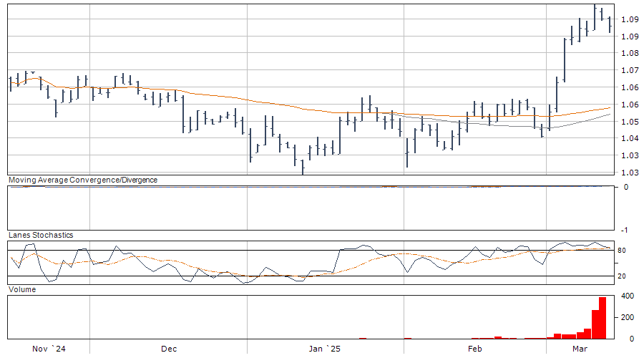Click the 400 volume axis label
This screenshot has height=358, width=644.
[627, 296]
